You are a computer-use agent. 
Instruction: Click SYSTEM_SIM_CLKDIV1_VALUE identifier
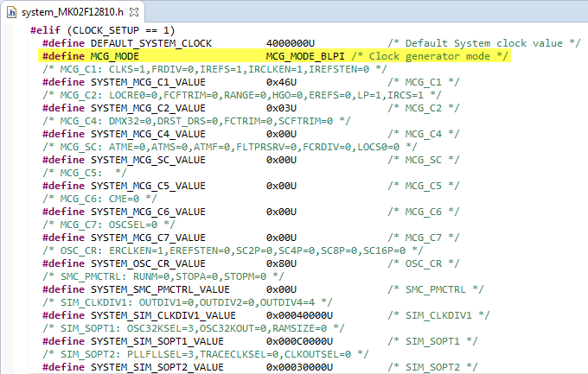[x=163, y=315]
